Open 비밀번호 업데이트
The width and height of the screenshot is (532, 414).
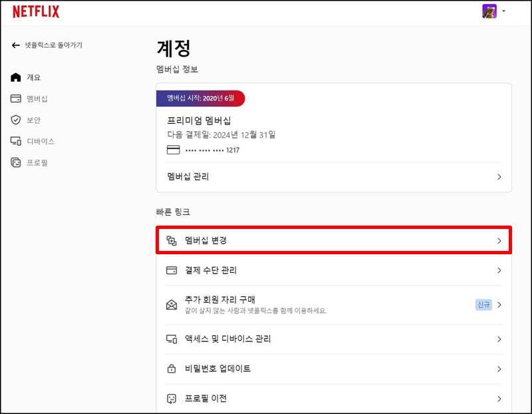click(334, 369)
